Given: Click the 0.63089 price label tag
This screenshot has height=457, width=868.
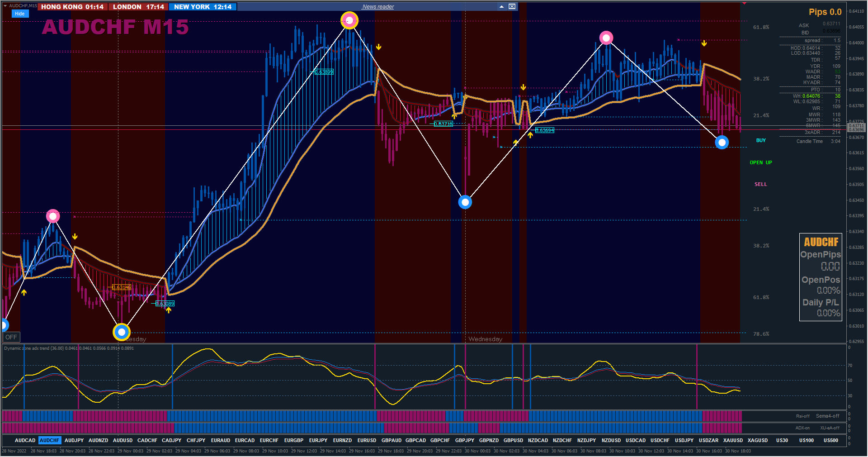Looking at the screenshot, I should pos(165,304).
